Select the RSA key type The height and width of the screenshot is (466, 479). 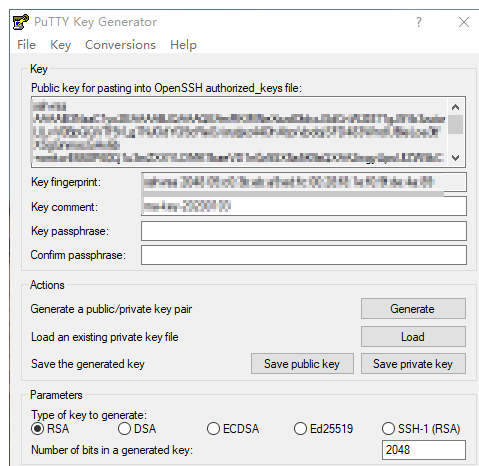pos(50,429)
